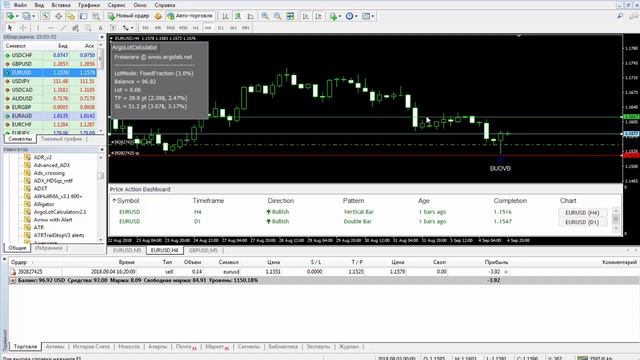Open the Periods clock dropdown
This screenshot has width=640, height=360.
(x=351, y=16)
